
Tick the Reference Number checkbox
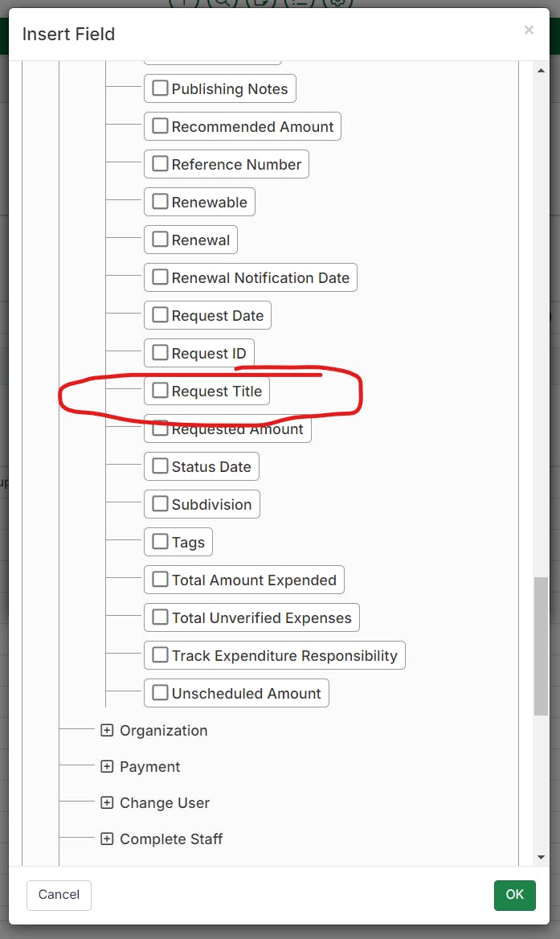161,164
